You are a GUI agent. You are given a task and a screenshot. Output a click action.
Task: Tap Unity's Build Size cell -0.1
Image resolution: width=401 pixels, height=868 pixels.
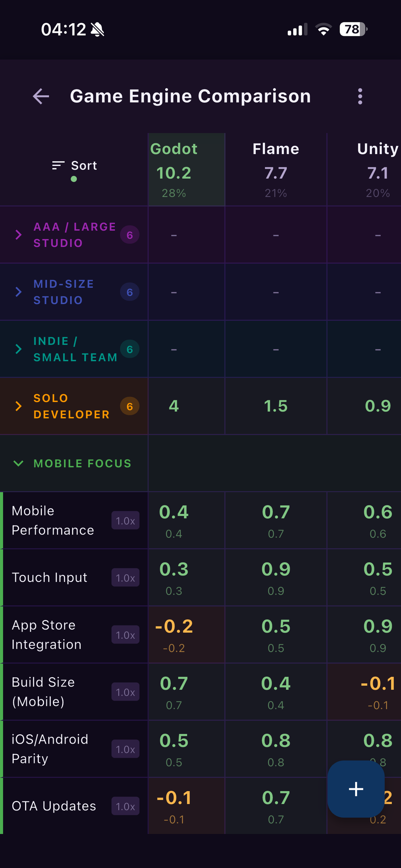pos(364,692)
